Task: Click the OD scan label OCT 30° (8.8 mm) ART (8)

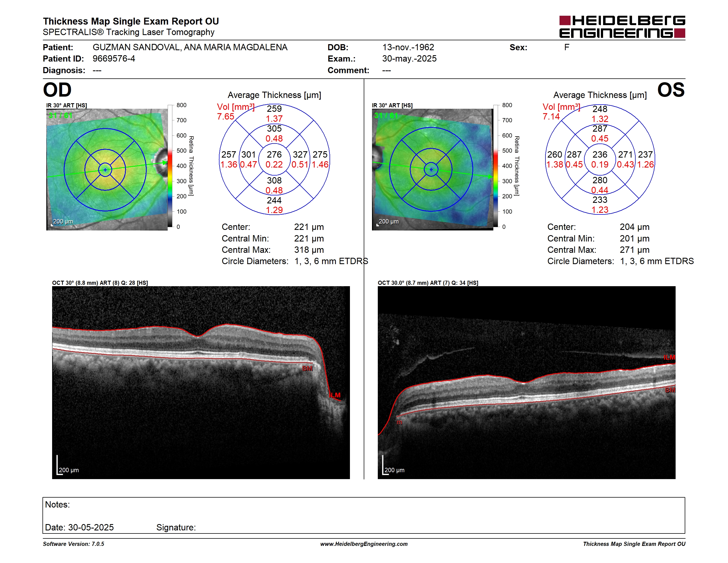Action: tap(86, 283)
